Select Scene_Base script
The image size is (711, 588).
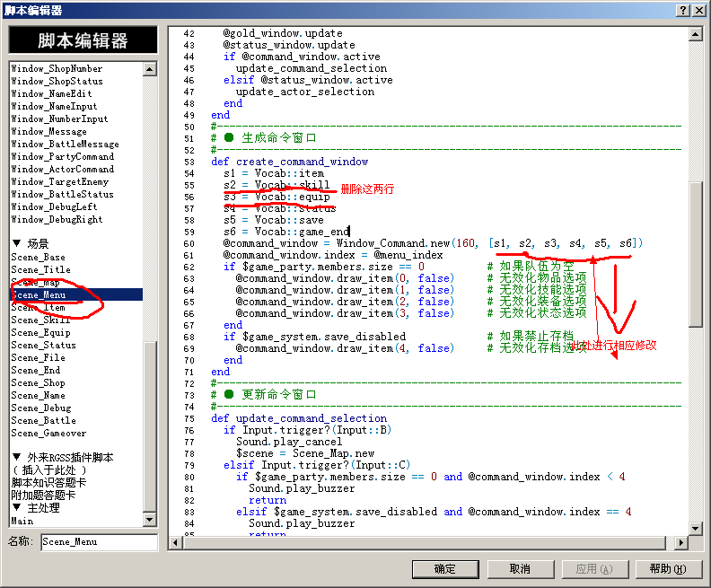[38, 257]
